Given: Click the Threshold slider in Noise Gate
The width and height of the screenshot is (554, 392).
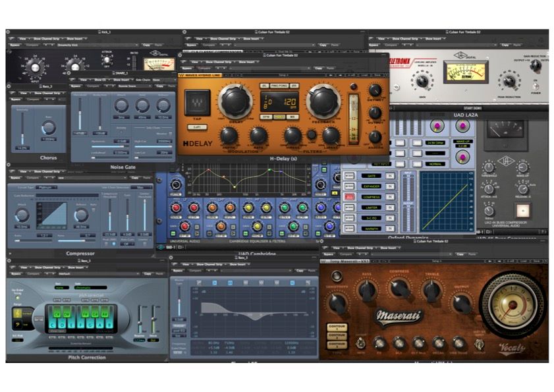Looking at the screenshot, I should [x=80, y=115].
